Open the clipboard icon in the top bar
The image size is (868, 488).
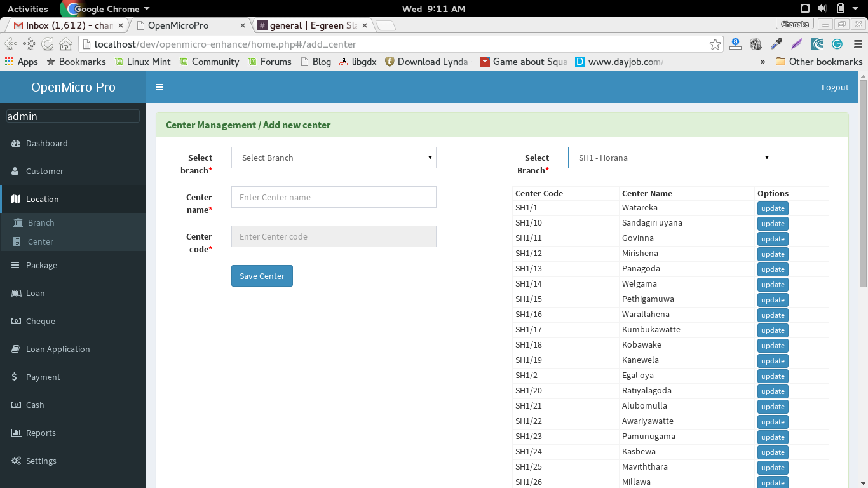point(841,9)
